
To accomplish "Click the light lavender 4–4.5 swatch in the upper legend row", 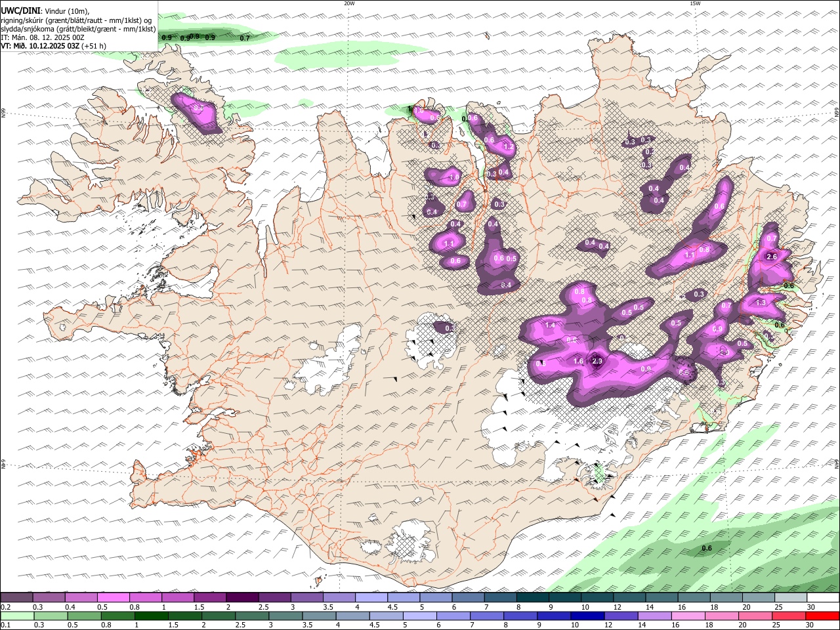I will [370, 598].
